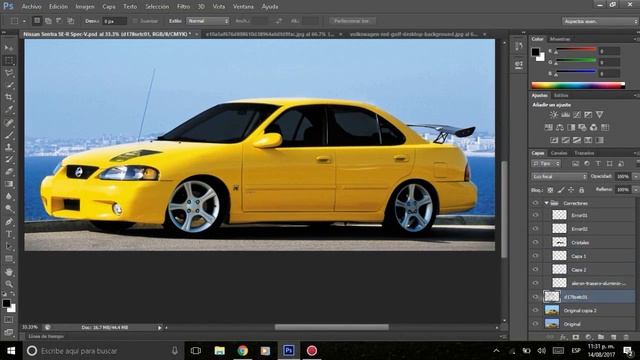Select the Move tool
This screenshot has height=360, width=640.
click(x=9, y=48)
